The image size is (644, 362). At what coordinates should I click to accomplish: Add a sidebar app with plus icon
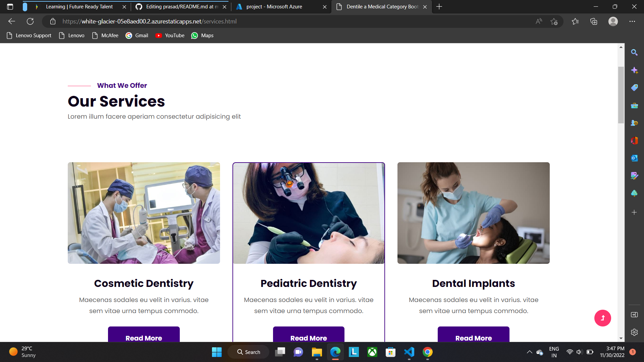[634, 213]
